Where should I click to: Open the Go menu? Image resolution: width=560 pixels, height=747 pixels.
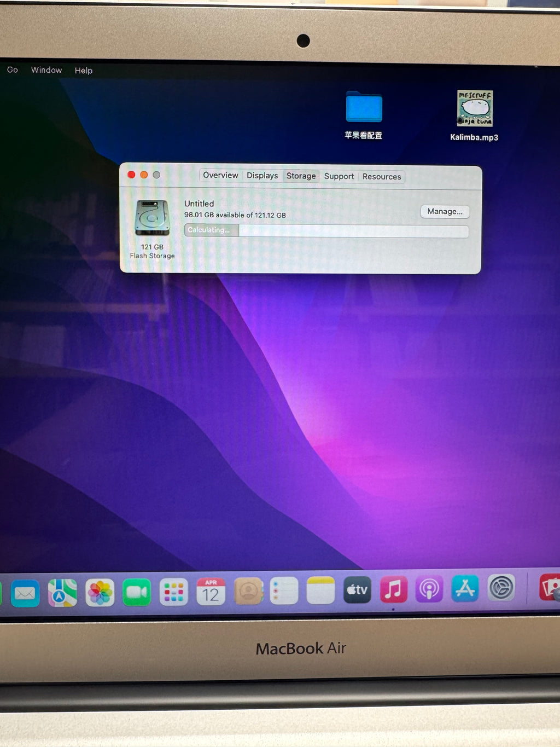point(13,70)
